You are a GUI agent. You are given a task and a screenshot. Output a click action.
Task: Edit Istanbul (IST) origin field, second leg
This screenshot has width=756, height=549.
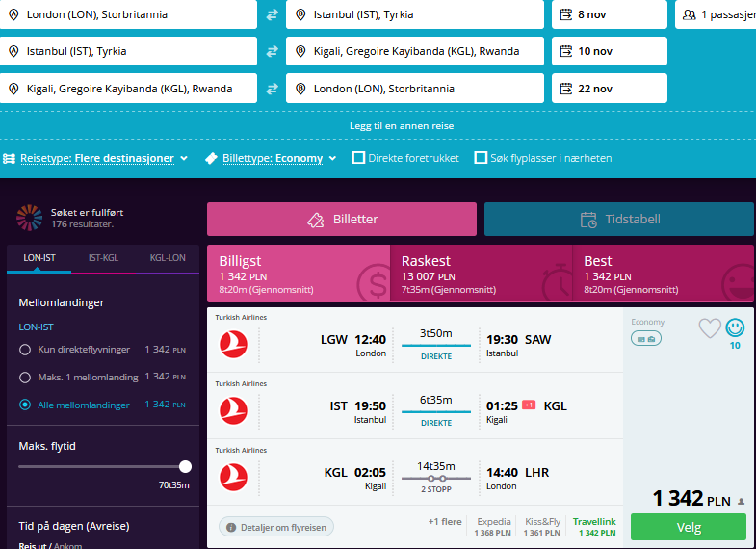[128, 51]
